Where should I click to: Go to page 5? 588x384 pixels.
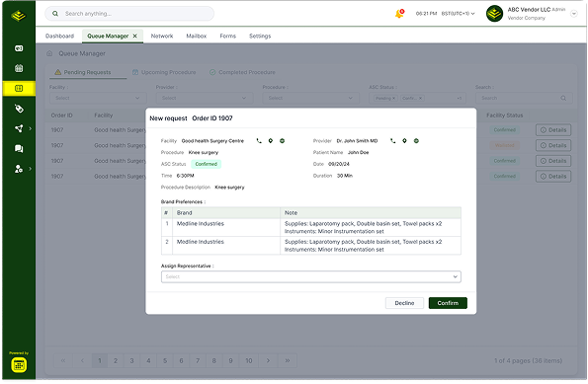pos(165,360)
